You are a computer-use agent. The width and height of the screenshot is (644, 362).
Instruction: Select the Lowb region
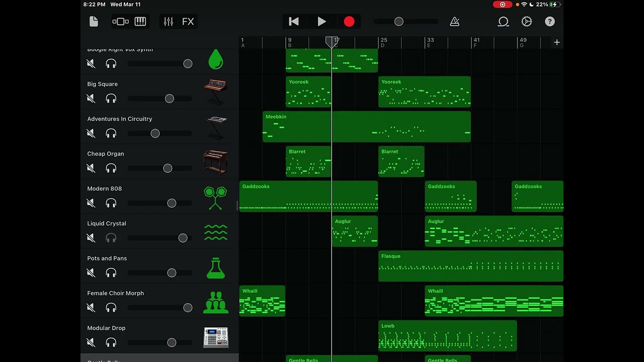pyautogui.click(x=448, y=336)
